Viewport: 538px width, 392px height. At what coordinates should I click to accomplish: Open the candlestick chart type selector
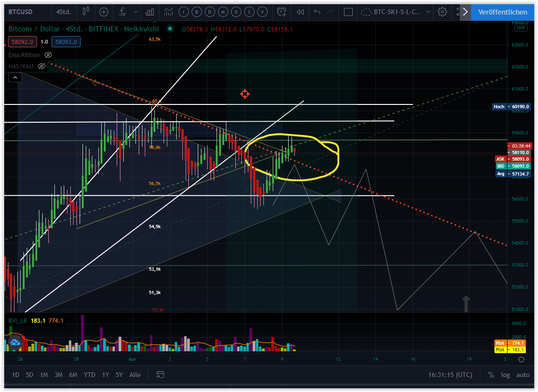(86, 12)
